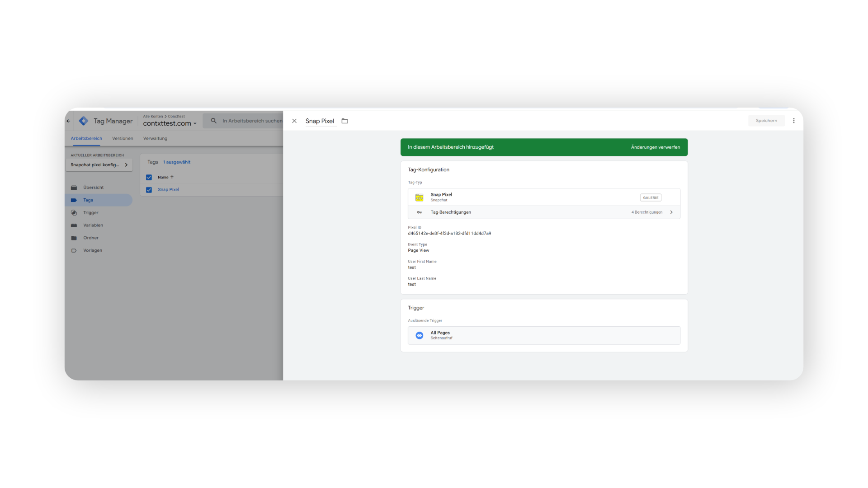Open Trigger in the left sidebar
The width and height of the screenshot is (868, 488).
coord(90,213)
